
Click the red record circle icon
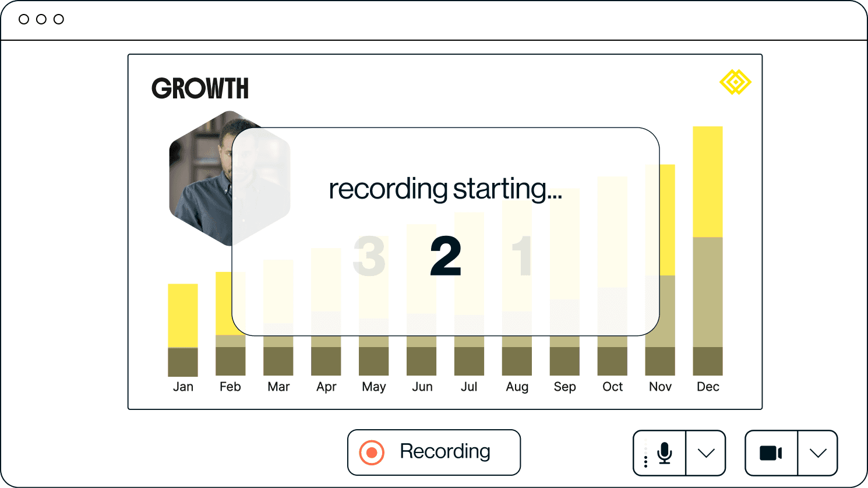coord(372,452)
